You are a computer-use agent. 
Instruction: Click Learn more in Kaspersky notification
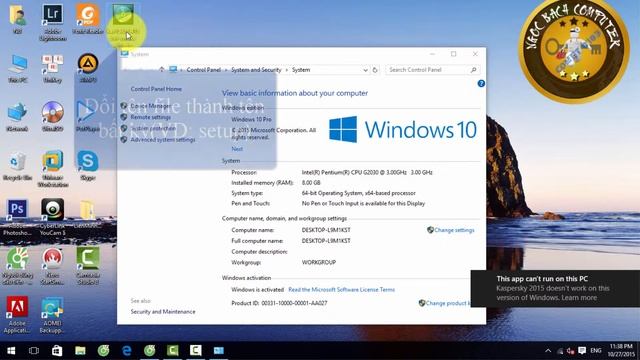coord(579,298)
